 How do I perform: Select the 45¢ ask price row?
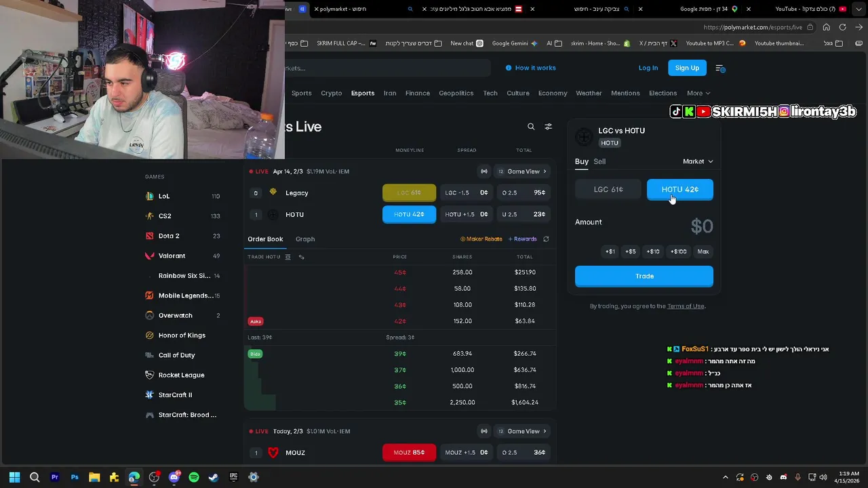(x=400, y=272)
